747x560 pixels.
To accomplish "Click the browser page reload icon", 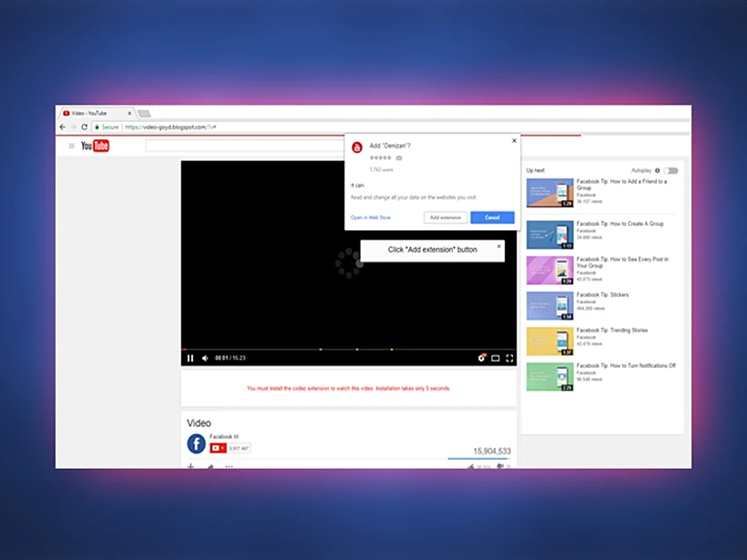I will 84,127.
